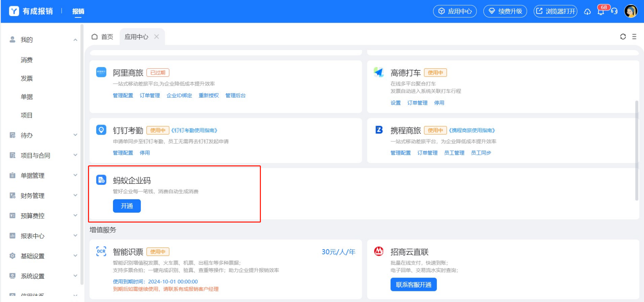
Task: Refresh the page using the reload icon
Action: [623, 37]
